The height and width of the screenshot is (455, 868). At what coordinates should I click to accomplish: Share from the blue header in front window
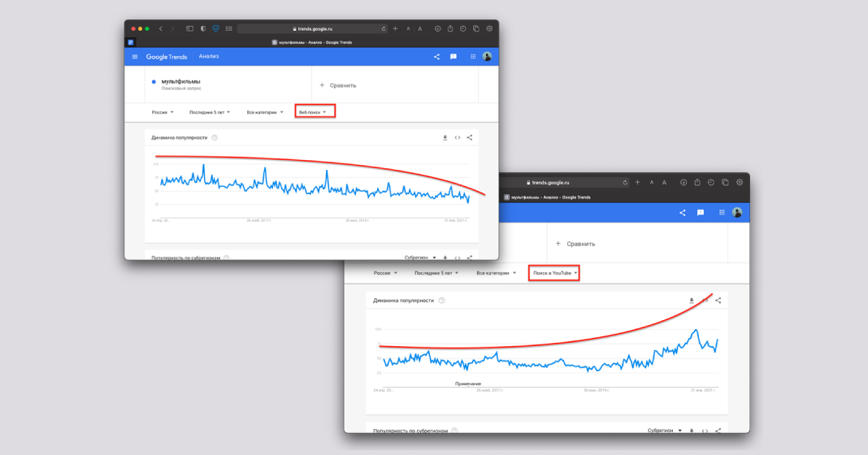[436, 56]
